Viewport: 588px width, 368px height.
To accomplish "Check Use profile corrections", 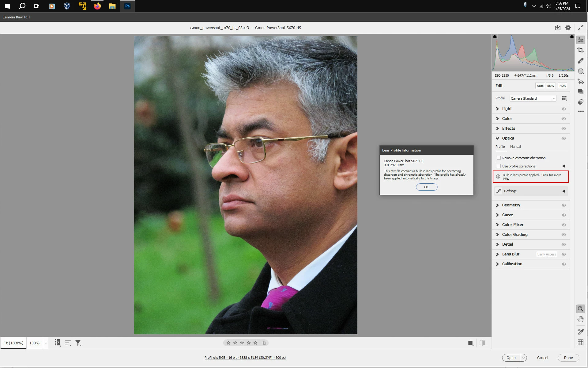I will (x=499, y=166).
